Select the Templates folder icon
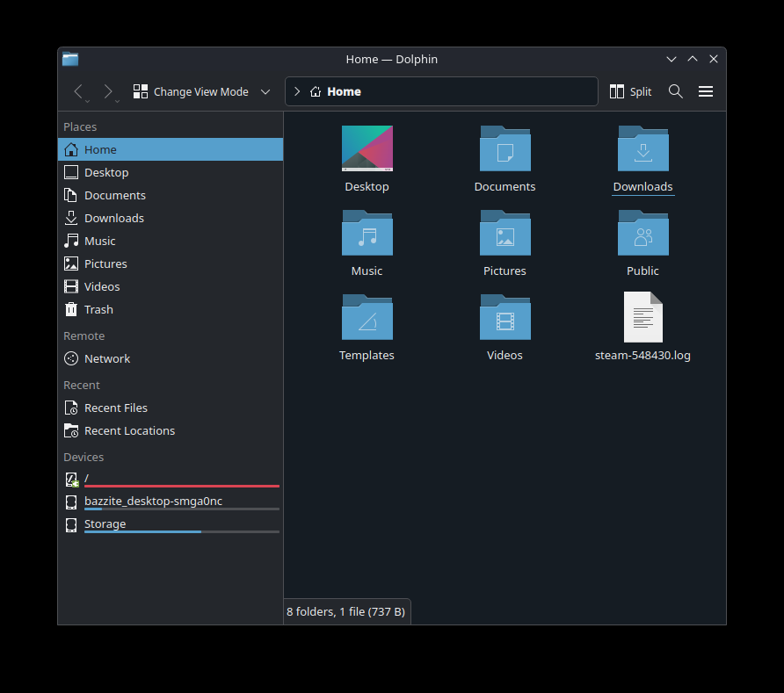784x693 pixels. [367, 317]
